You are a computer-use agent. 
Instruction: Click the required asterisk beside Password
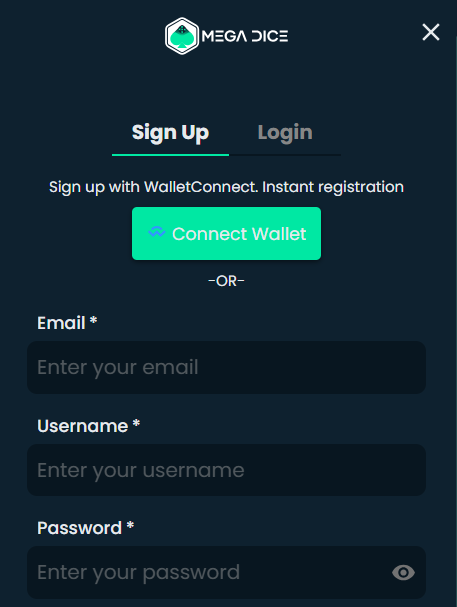(130, 525)
